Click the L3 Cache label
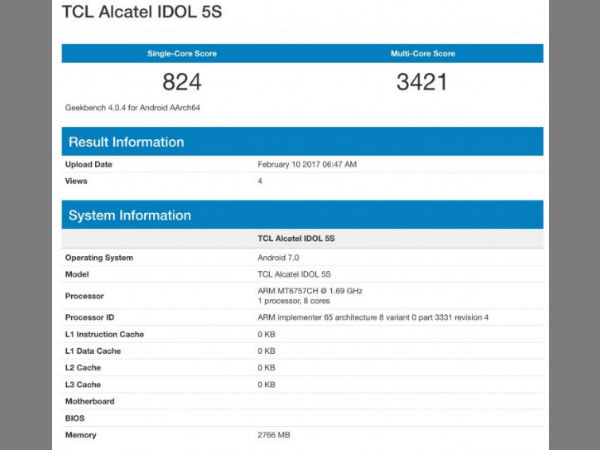 (83, 384)
